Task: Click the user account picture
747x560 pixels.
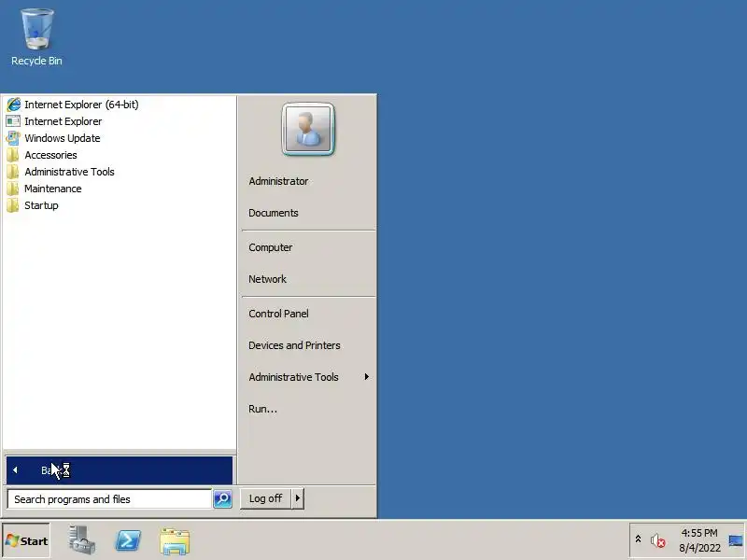Action: [308, 129]
